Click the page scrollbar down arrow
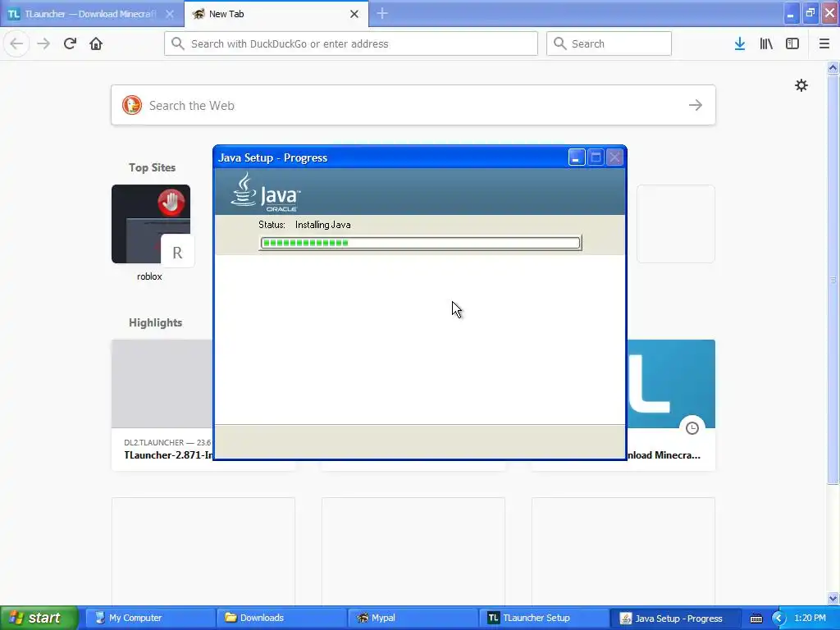 click(833, 598)
